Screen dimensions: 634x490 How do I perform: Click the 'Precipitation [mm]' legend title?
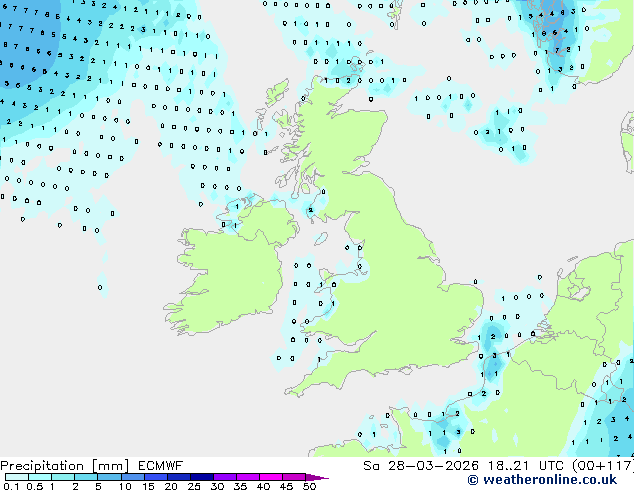[x=64, y=466]
